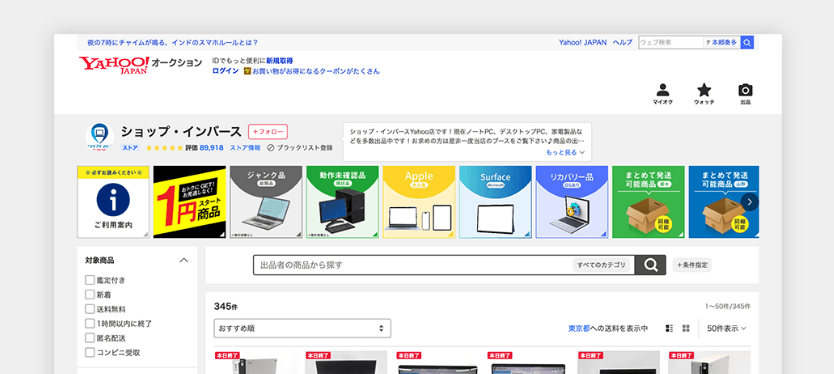The image size is (834, 374).
Task: Open the 新規取得 link
Action: 280,61
